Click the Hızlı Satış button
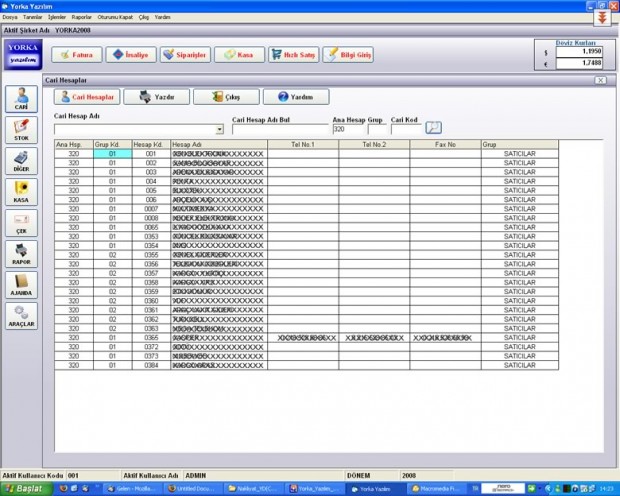The width and height of the screenshot is (620, 496). point(294,55)
